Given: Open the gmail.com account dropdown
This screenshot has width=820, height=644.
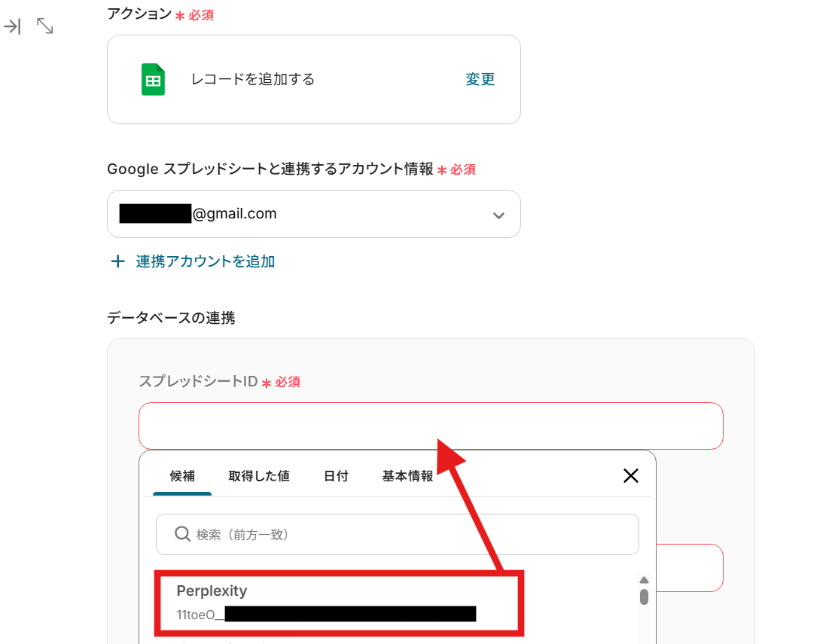Looking at the screenshot, I should click(x=314, y=214).
